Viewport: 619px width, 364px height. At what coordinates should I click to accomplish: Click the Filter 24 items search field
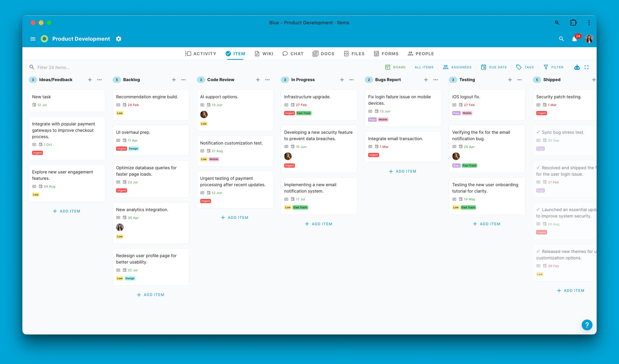[x=53, y=67]
